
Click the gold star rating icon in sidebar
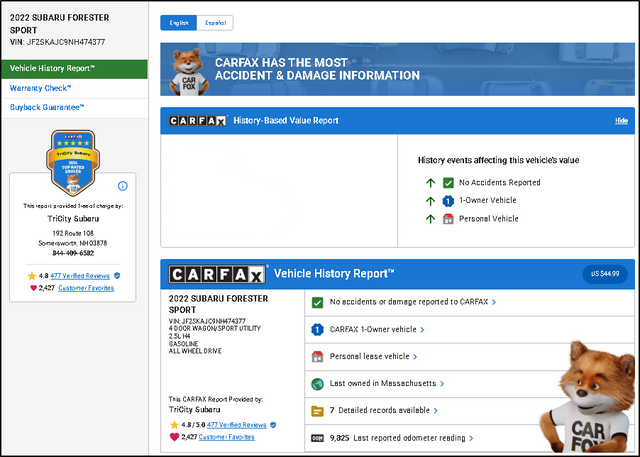pyautogui.click(x=32, y=276)
